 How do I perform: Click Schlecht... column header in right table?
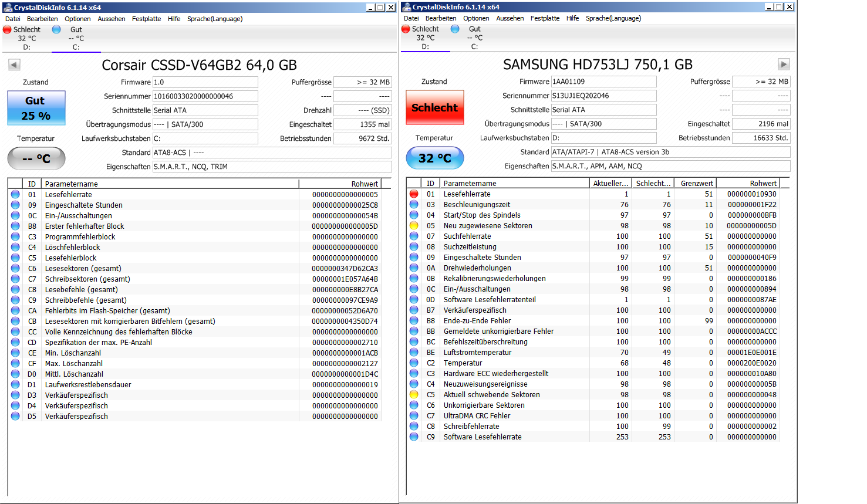pyautogui.click(x=653, y=183)
